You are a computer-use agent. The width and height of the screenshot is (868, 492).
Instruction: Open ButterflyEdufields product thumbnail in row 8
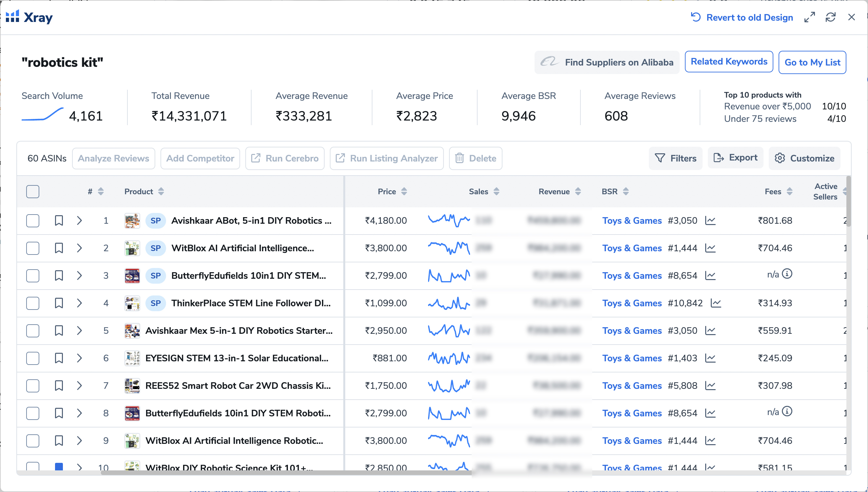(x=132, y=413)
